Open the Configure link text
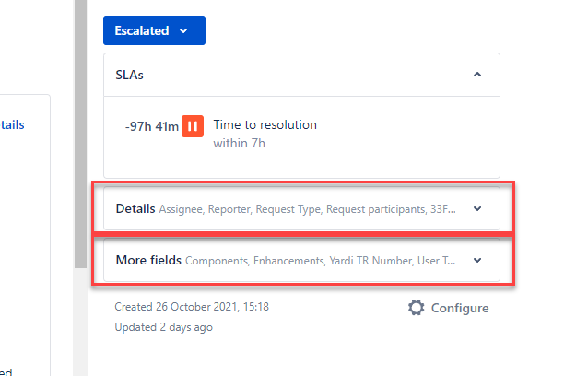Viewport: 588px width, 376px height. pyautogui.click(x=460, y=308)
